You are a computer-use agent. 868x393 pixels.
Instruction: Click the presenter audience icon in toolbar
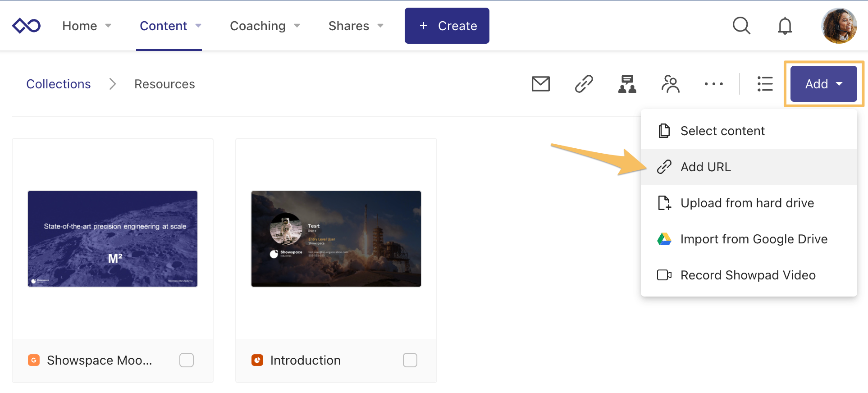tap(627, 84)
